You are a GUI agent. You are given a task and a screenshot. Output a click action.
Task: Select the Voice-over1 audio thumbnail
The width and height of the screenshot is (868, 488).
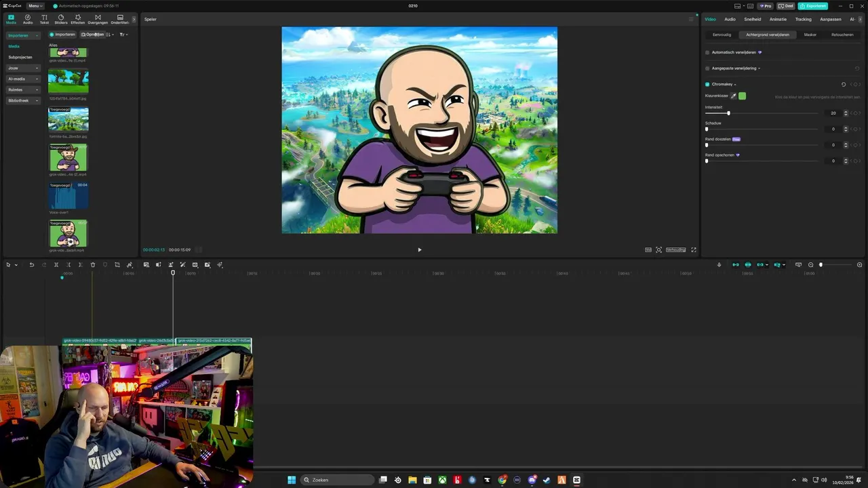(x=68, y=196)
